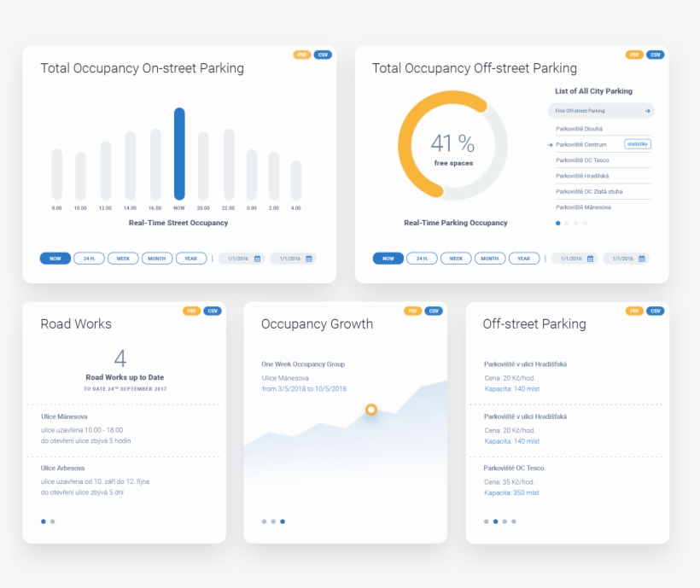Screen dimensions: 700x588
Task: Click arrow in Find Off-street Parking field
Action: tap(648, 111)
